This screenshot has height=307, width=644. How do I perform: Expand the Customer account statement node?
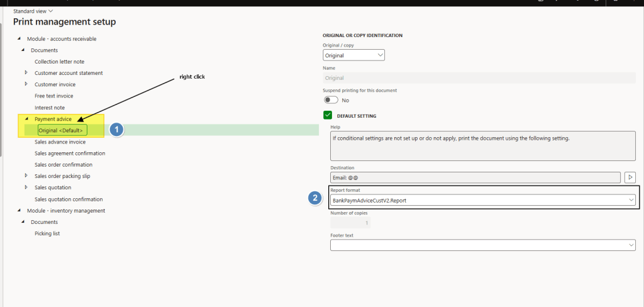pyautogui.click(x=26, y=73)
